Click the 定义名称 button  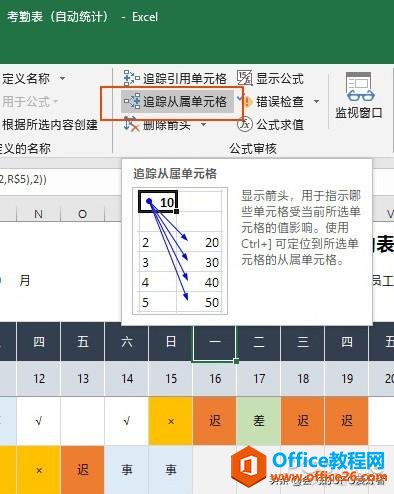point(25,79)
